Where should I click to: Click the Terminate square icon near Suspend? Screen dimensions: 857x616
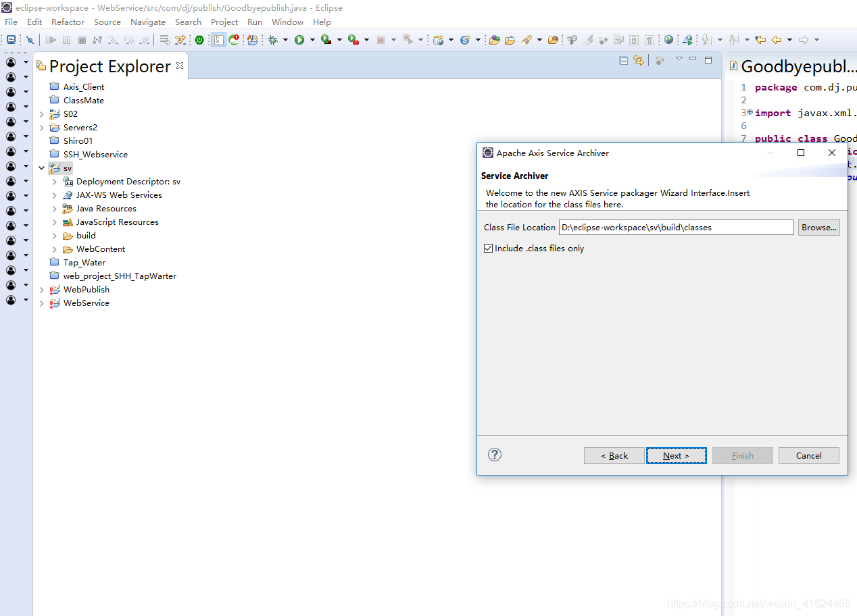82,40
